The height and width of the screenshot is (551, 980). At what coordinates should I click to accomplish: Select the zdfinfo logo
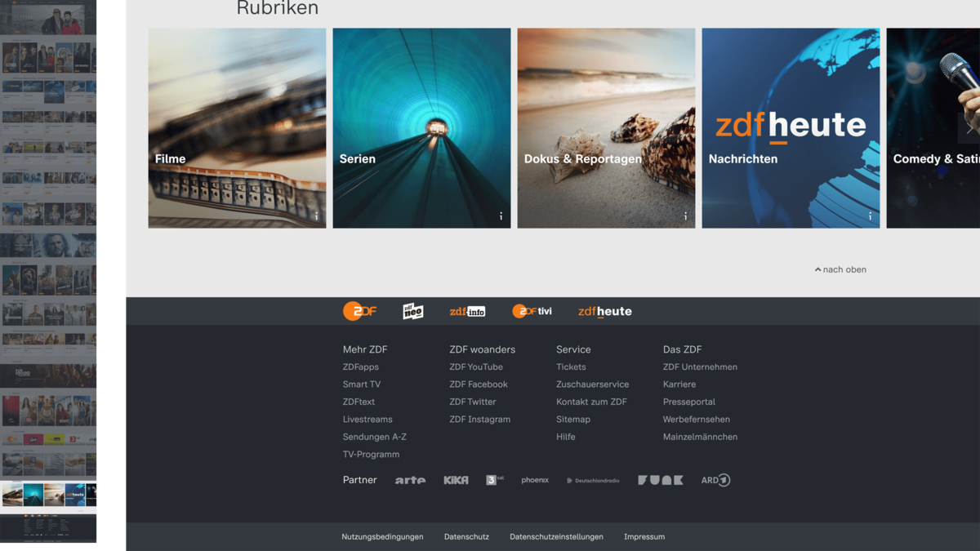pos(467,311)
